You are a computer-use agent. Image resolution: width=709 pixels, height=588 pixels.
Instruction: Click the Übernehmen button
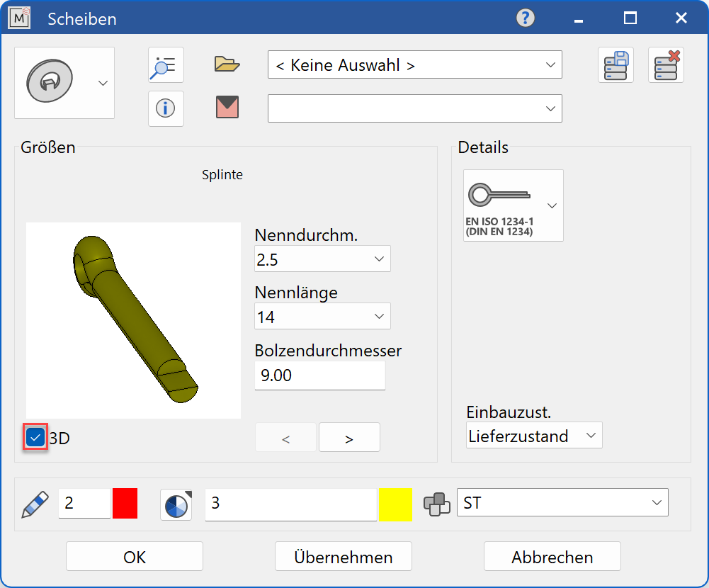344,556
